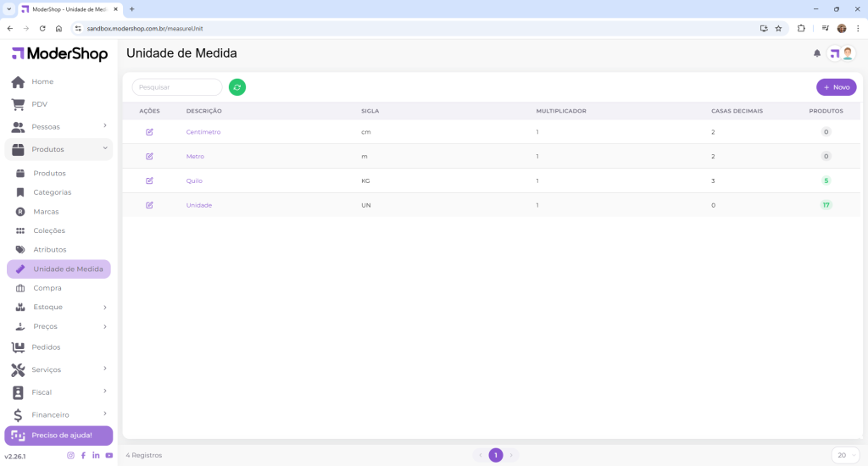Image resolution: width=868 pixels, height=466 pixels.
Task: Open the YouTube icon link
Action: pos(109,456)
